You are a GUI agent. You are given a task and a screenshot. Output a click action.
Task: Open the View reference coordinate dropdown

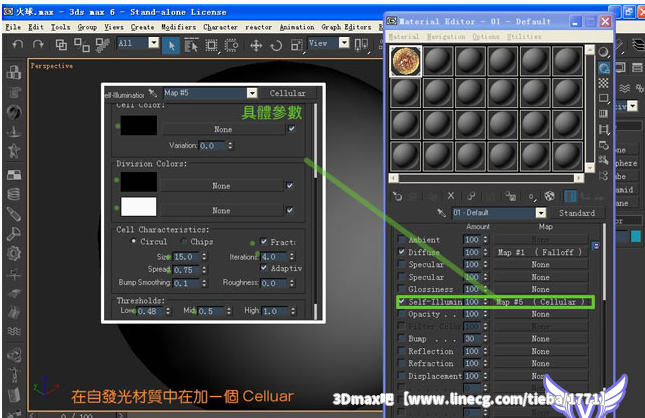click(x=344, y=43)
